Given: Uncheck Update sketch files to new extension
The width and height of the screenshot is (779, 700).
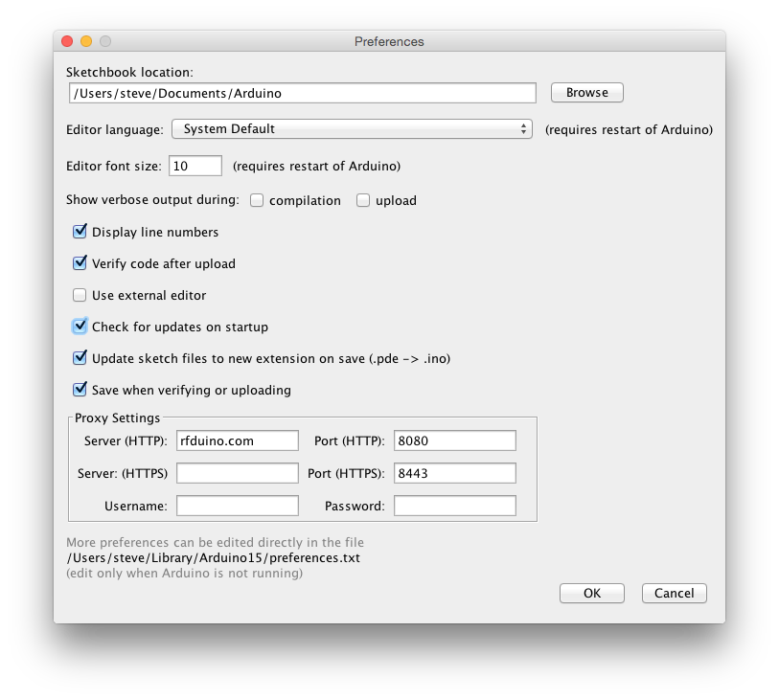Looking at the screenshot, I should 80,358.
